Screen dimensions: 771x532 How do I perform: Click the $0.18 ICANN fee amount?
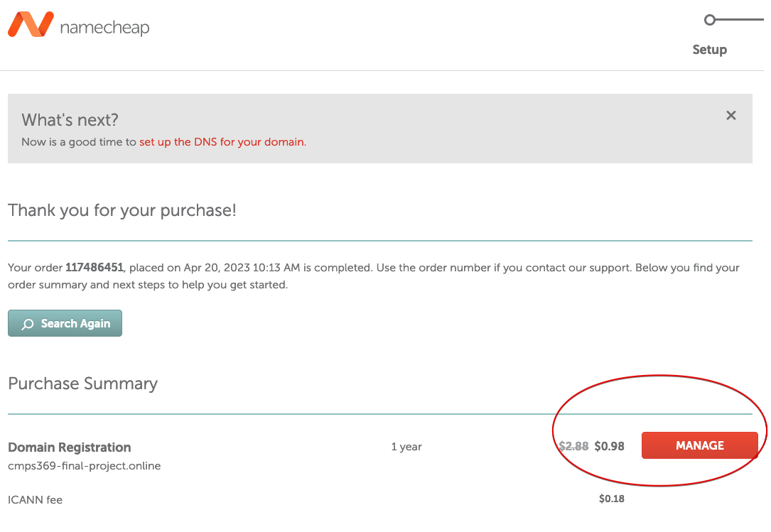[x=611, y=499]
